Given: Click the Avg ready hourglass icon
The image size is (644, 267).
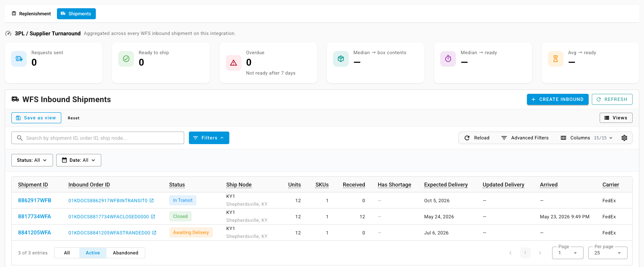Looking at the screenshot, I should point(556,59).
